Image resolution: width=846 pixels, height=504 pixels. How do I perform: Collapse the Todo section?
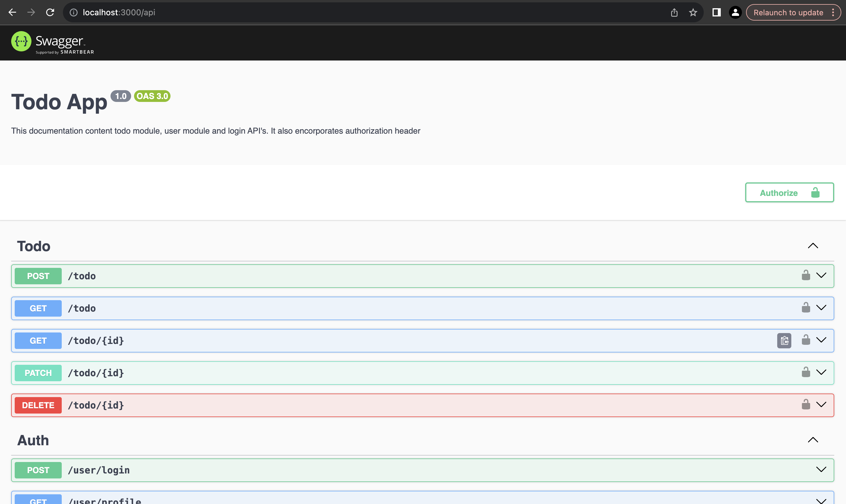click(813, 246)
